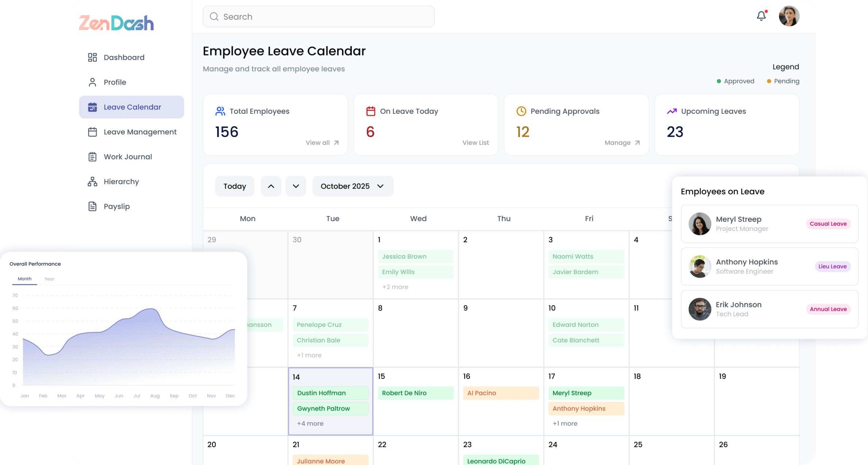Open the October 2025 month picker

click(353, 186)
